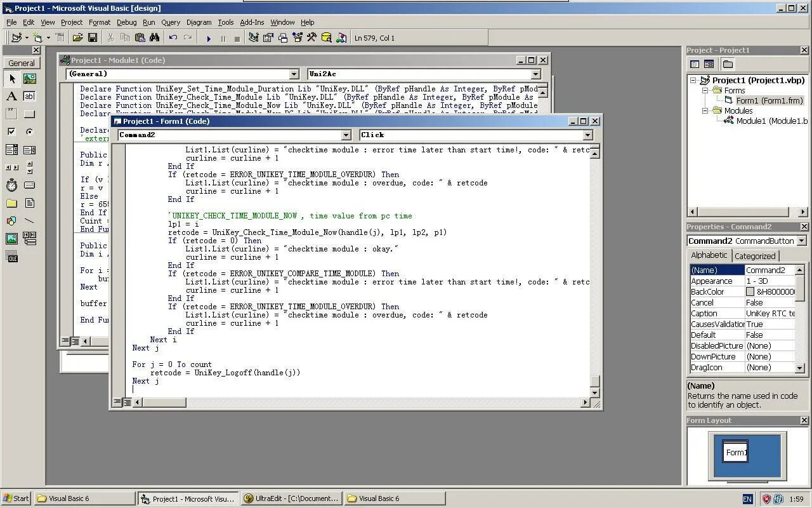Select the PictureBox tool in the toolbox
Screen dimensions: 812x508
tap(29, 79)
